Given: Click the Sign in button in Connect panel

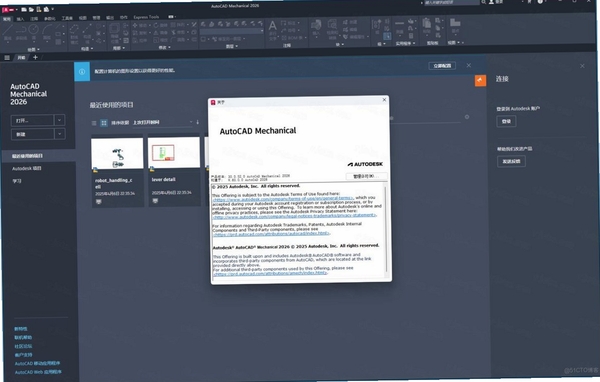Looking at the screenshot, I should [506, 121].
